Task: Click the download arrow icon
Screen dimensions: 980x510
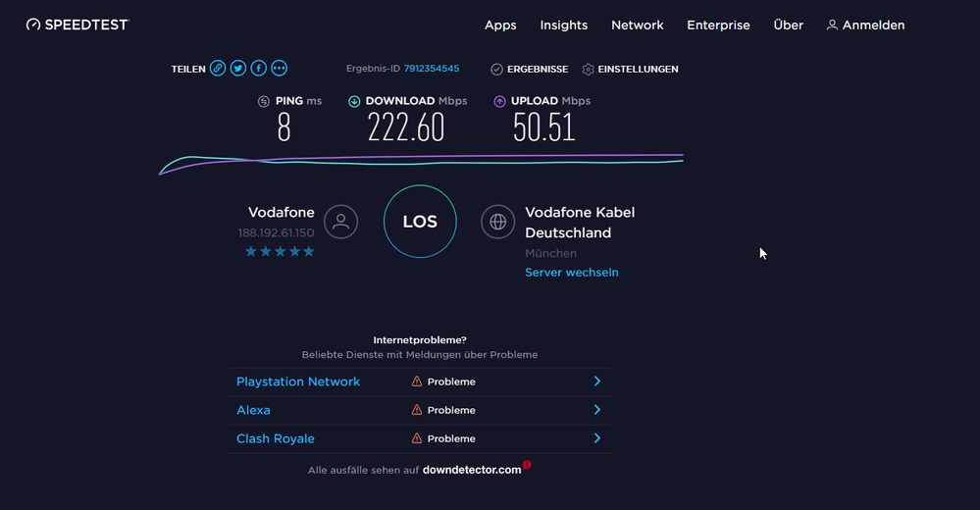Action: (354, 101)
